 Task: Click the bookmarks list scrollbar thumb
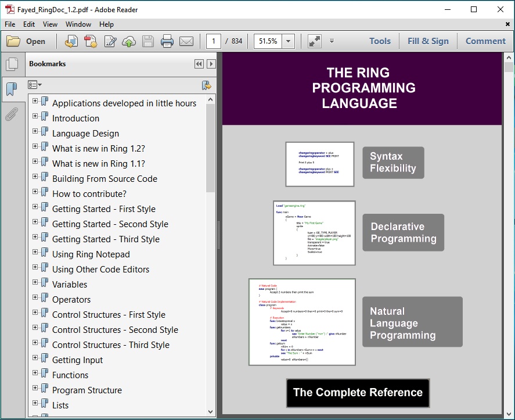211,148
